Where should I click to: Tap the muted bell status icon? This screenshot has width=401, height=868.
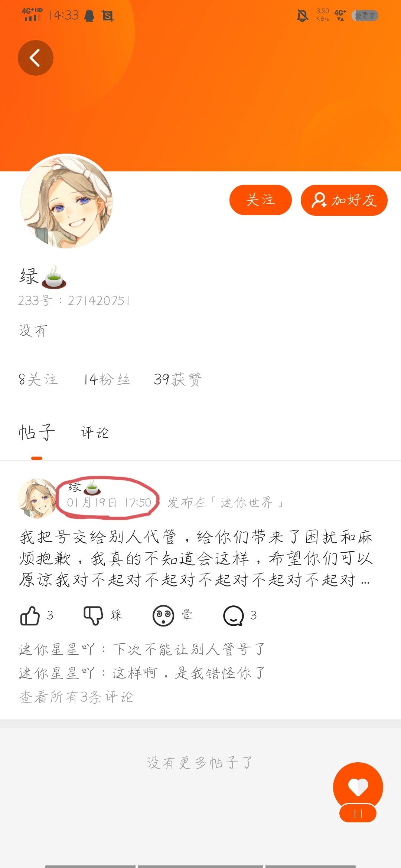(303, 15)
